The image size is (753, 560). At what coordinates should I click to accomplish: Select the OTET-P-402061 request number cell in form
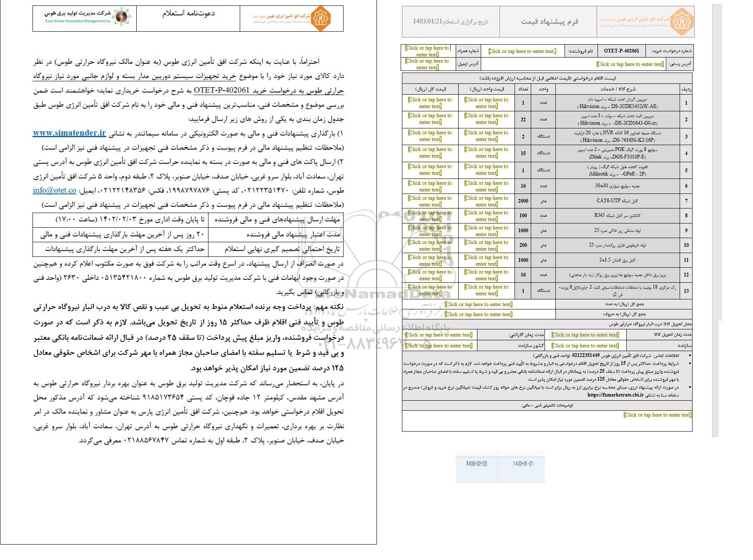[621, 51]
